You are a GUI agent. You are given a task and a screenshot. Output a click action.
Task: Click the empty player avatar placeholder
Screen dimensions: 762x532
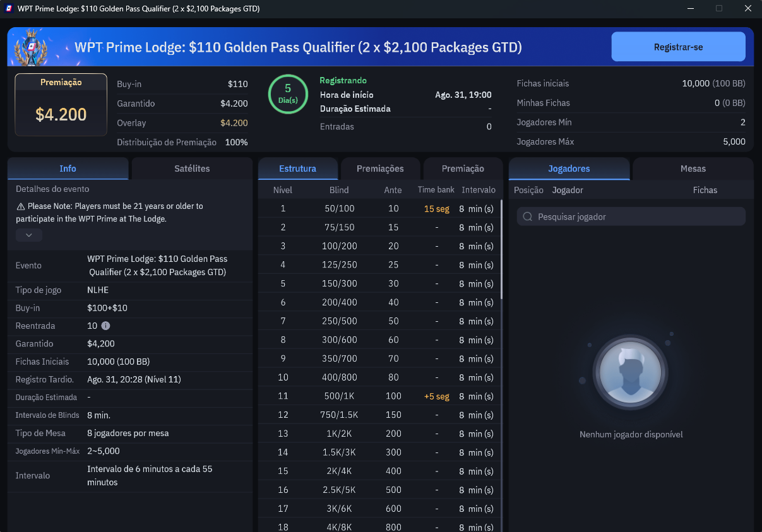click(631, 372)
